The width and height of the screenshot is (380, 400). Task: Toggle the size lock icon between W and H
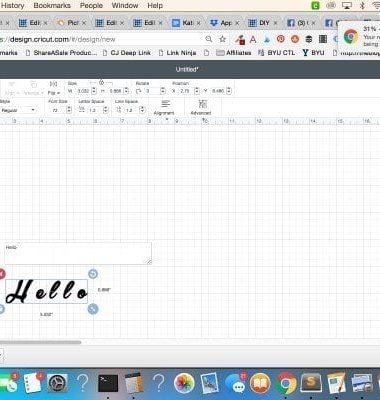pos(101,82)
